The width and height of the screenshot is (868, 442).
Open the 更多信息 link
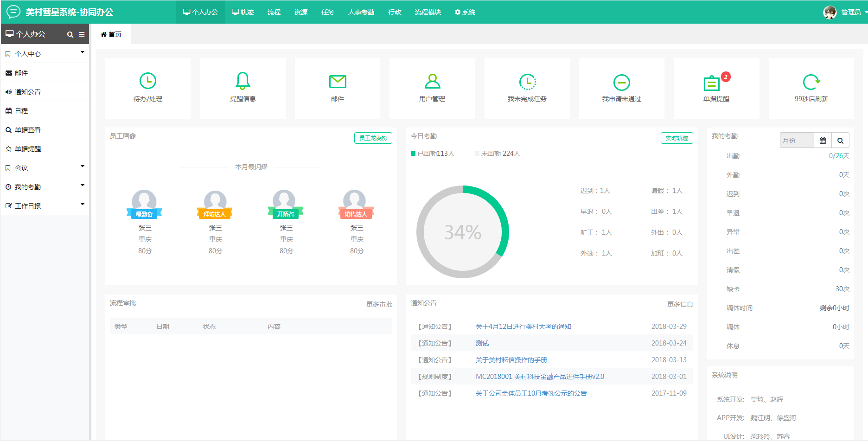click(680, 304)
